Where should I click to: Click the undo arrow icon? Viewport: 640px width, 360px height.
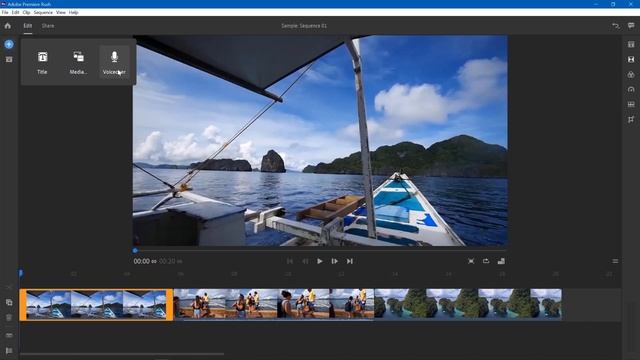(616, 26)
